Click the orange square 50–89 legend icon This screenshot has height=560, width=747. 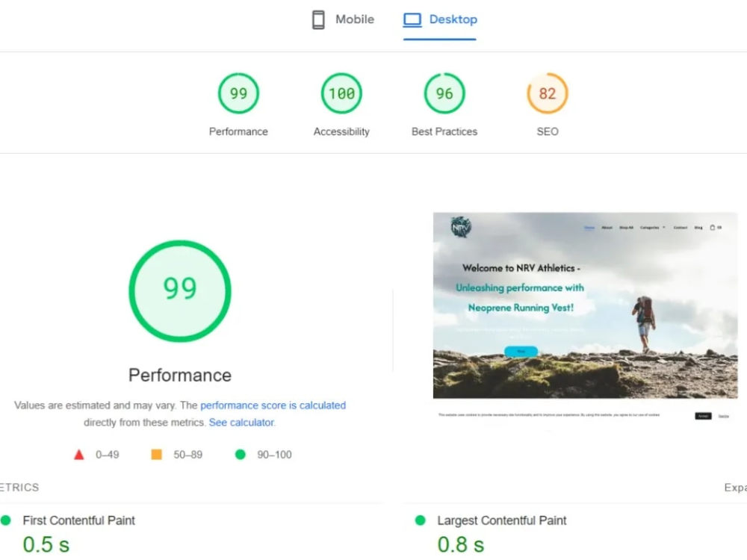tap(156, 455)
